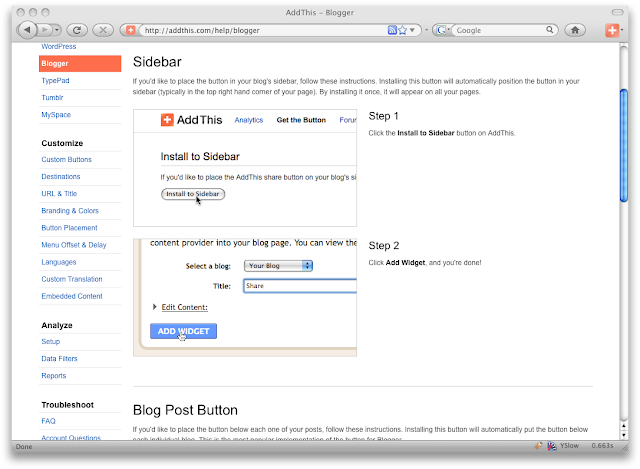Open the Data Filters link

(x=59, y=358)
